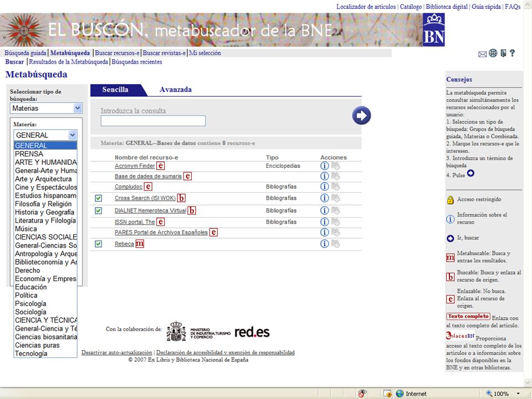The image size is (532, 399).
Task: Open Biblioteca digital top link
Action: (447, 7)
